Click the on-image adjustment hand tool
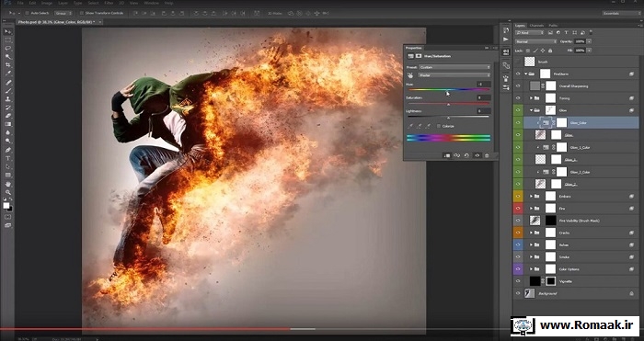This screenshot has height=341, width=644. pos(410,75)
